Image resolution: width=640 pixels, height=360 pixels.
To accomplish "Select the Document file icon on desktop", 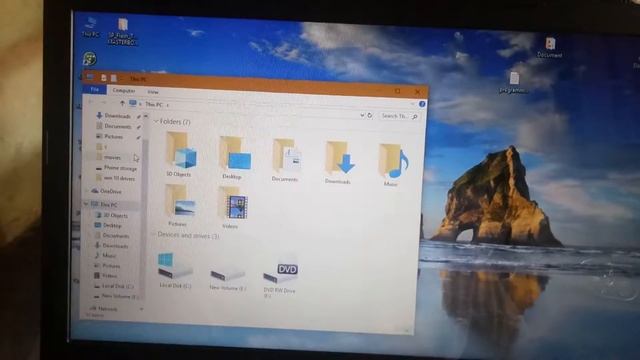I will click(x=550, y=47).
